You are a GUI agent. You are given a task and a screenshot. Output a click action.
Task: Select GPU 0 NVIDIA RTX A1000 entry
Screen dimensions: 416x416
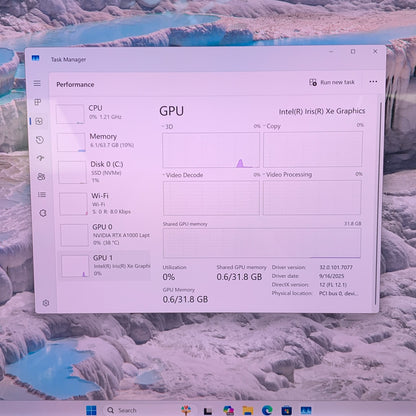[106, 235]
